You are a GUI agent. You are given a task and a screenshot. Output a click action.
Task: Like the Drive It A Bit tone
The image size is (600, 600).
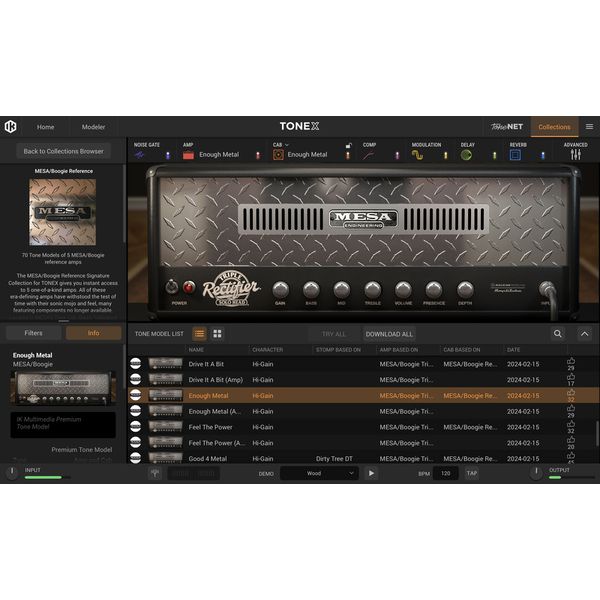[571, 361]
